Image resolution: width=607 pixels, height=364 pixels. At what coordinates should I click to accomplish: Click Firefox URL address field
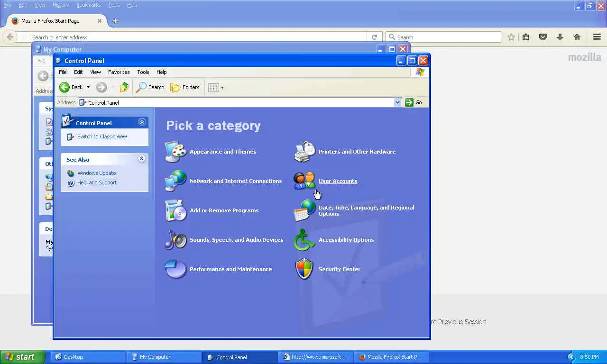(199, 37)
